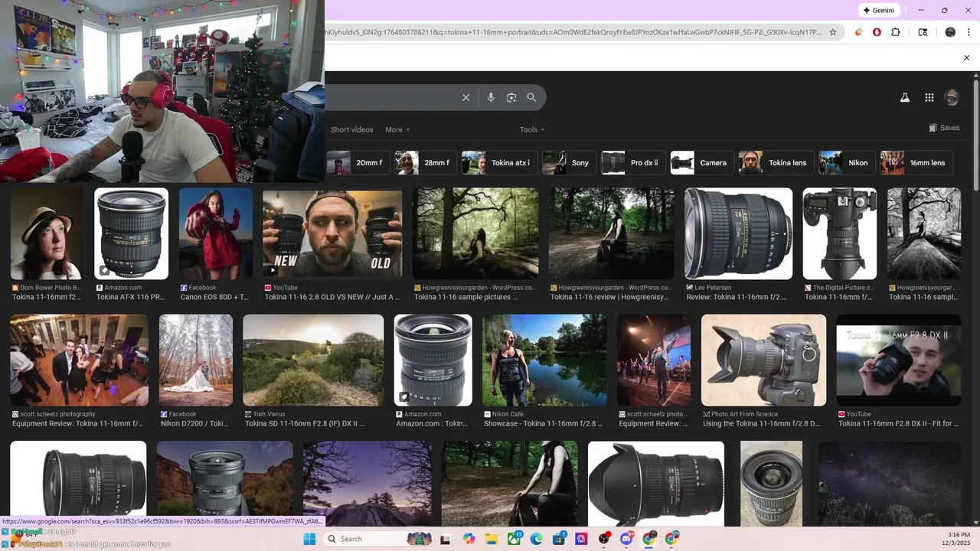Dismiss the banner with the X below toolbar
The width and height of the screenshot is (980, 551).
[966, 57]
